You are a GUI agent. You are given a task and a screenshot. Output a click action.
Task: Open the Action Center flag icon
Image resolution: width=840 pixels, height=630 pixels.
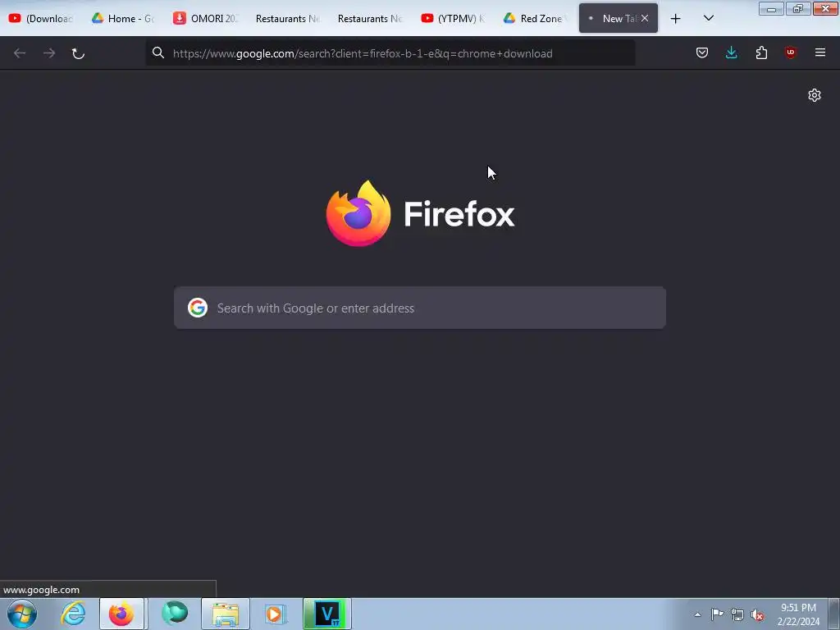717,614
